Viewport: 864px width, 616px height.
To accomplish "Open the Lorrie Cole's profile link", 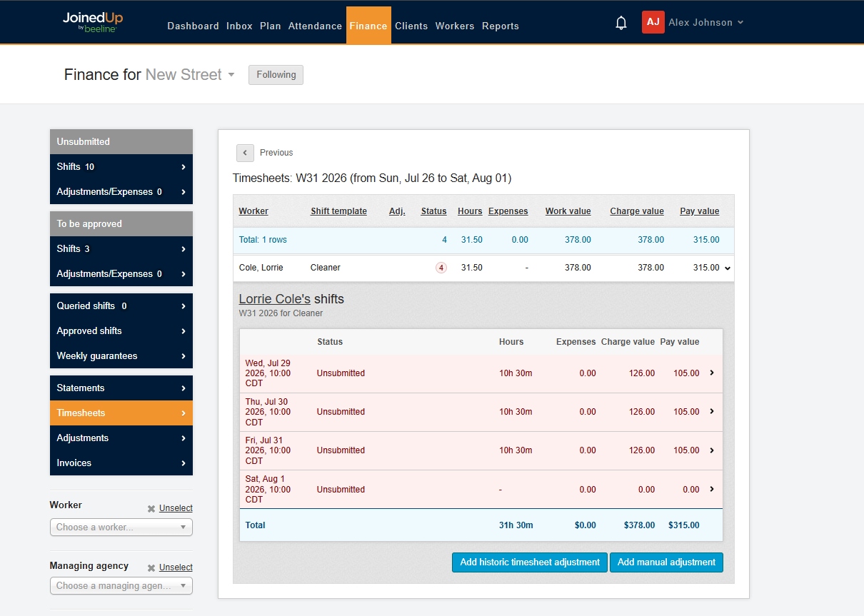I will [x=275, y=299].
